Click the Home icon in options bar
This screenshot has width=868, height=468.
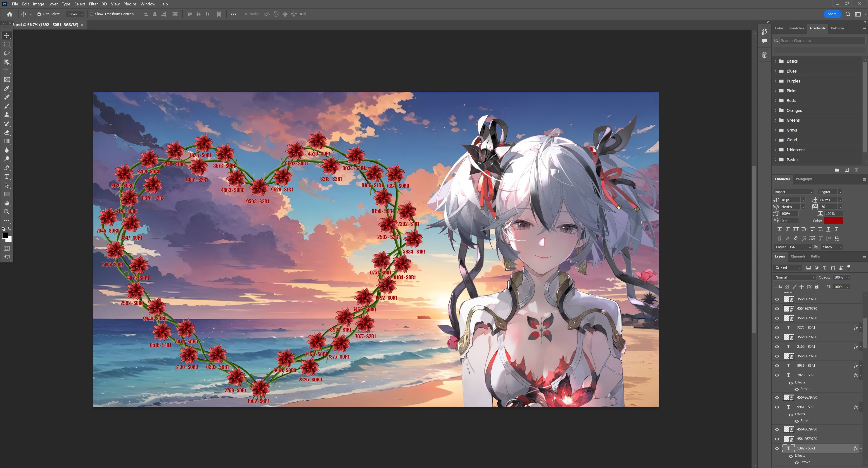9,14
